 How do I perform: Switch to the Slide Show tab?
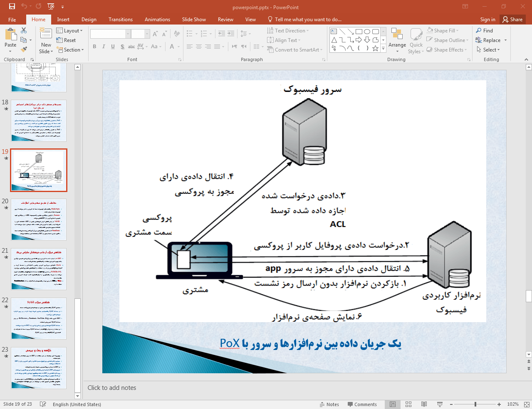pyautogui.click(x=194, y=20)
